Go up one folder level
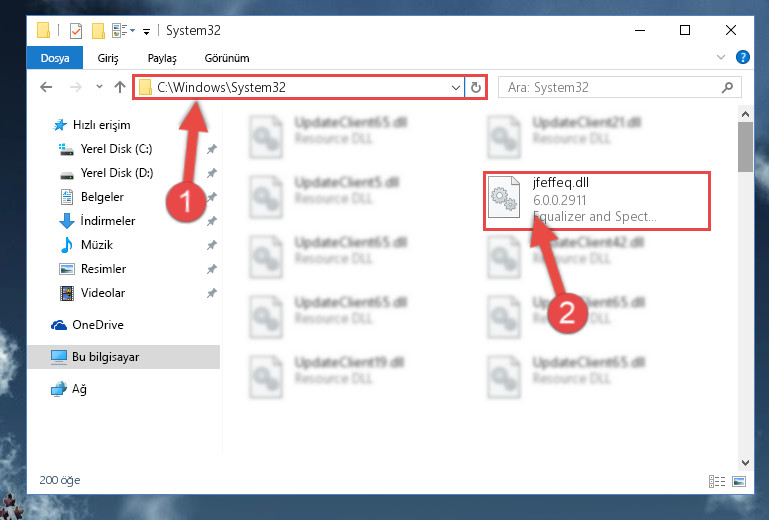 click(120, 87)
